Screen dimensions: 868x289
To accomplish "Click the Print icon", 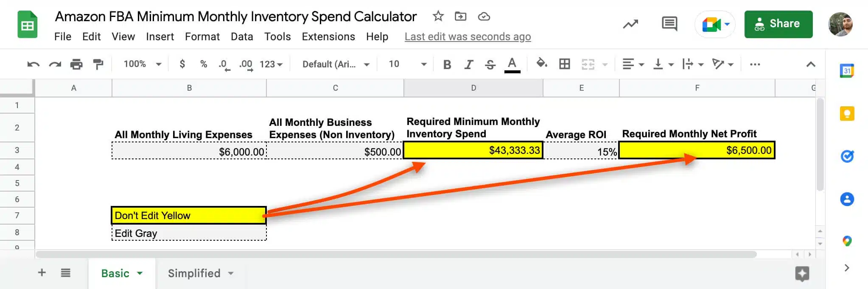I will pos(76,64).
